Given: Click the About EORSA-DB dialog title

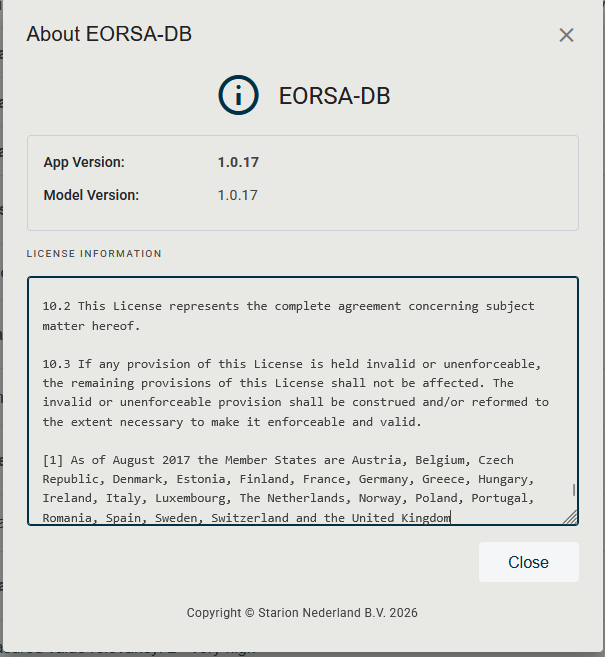Looking at the screenshot, I should 109,34.
